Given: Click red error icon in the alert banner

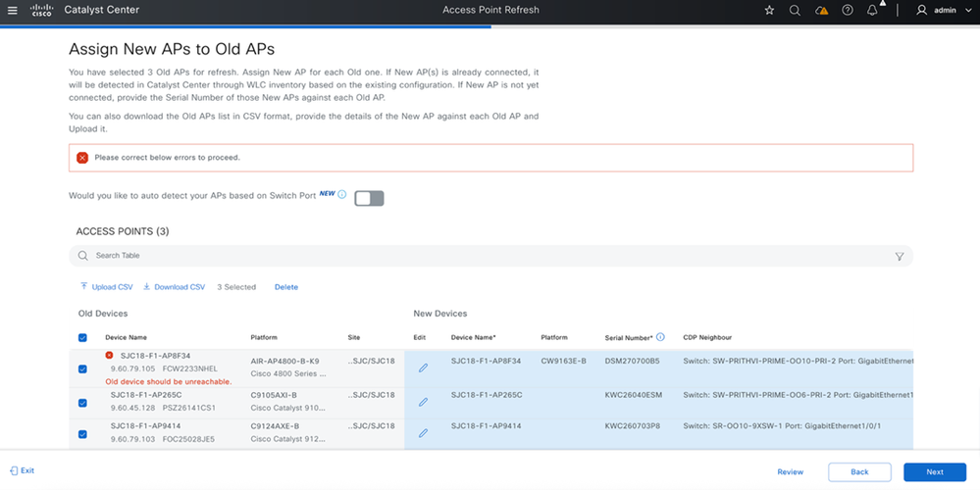Looking at the screenshot, I should coord(82,158).
